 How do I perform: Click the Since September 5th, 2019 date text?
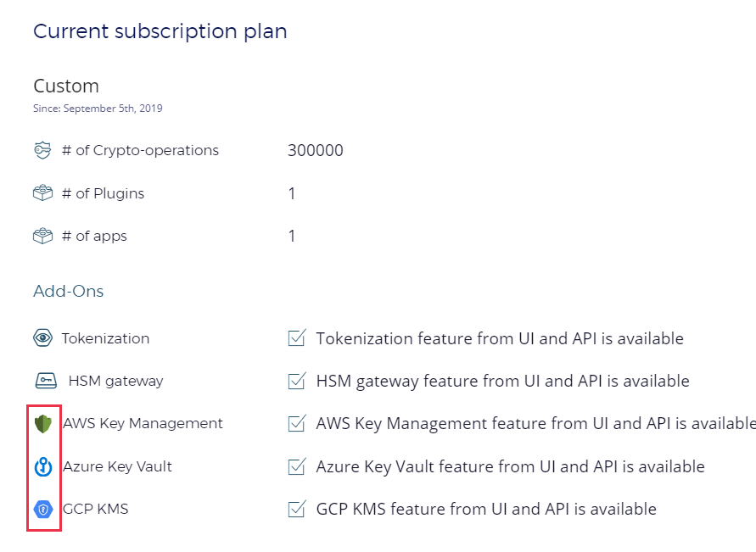pyautogui.click(x=98, y=109)
